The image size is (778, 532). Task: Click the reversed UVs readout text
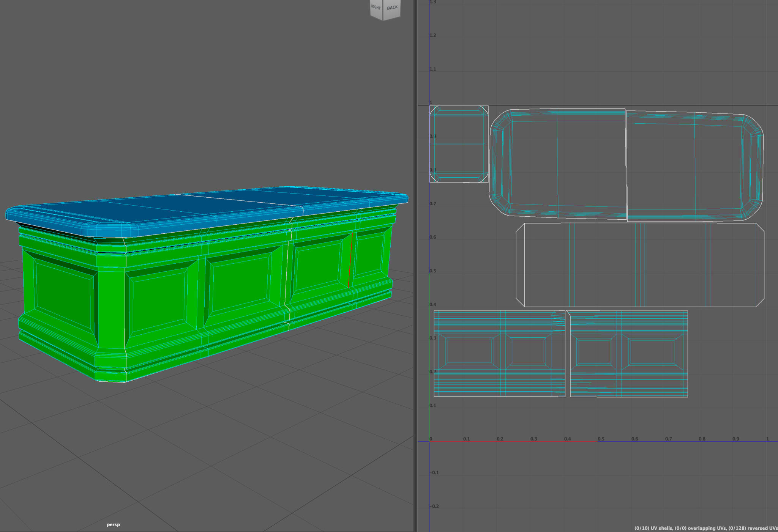coord(754,527)
